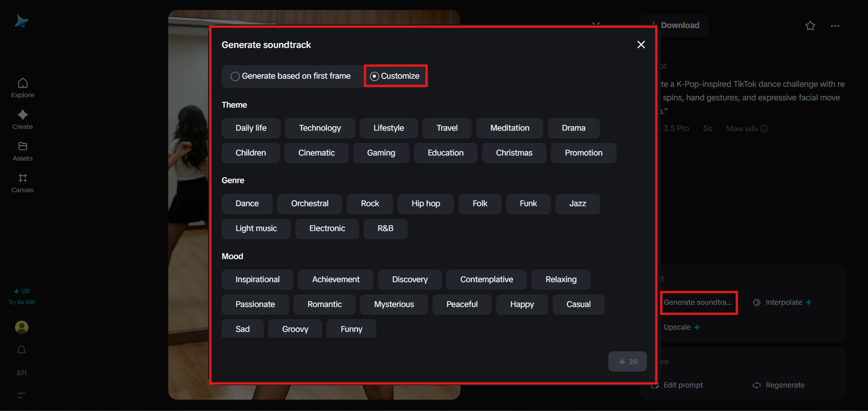Select the Hip hop genre chip
This screenshot has height=411, width=868.
coord(426,203)
